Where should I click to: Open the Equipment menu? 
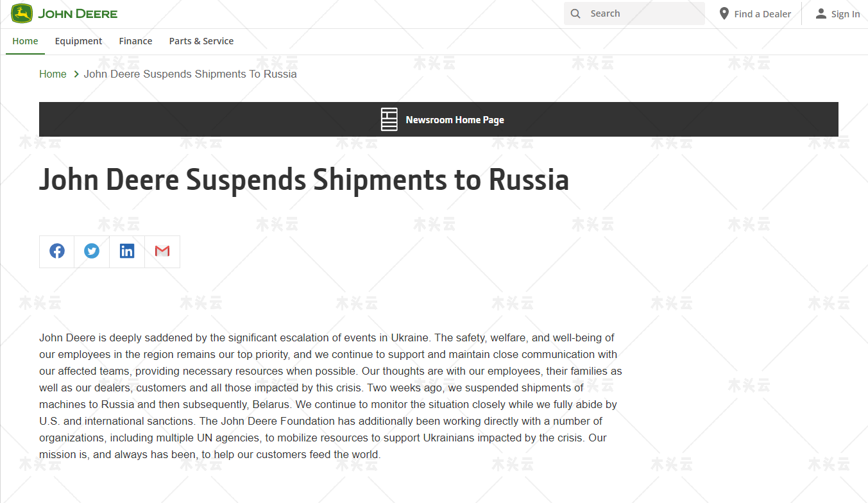coord(78,41)
